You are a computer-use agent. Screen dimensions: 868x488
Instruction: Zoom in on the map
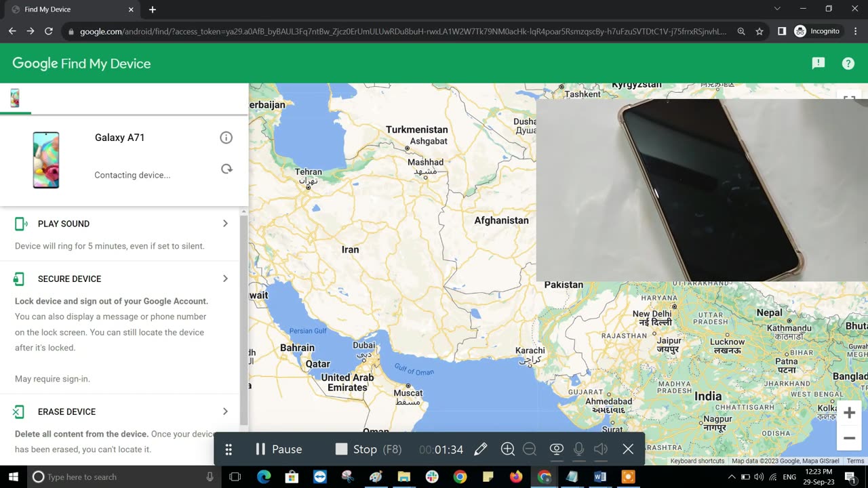tap(849, 413)
